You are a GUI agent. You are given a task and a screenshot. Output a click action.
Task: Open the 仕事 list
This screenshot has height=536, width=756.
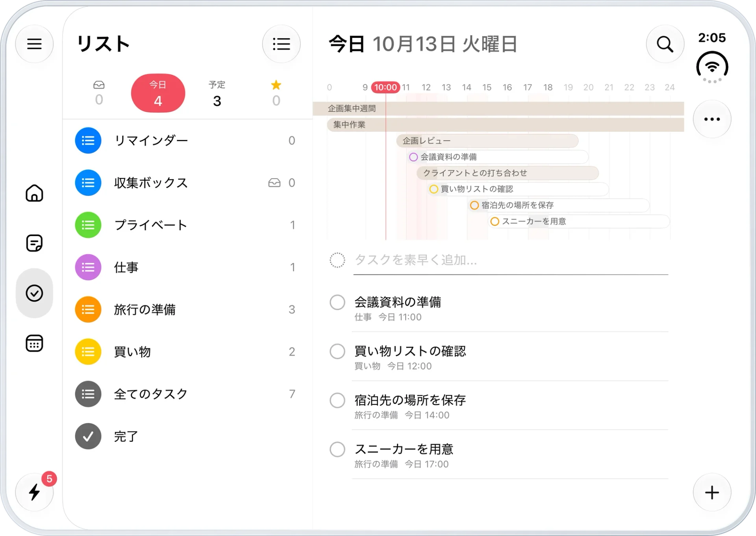[x=187, y=267]
